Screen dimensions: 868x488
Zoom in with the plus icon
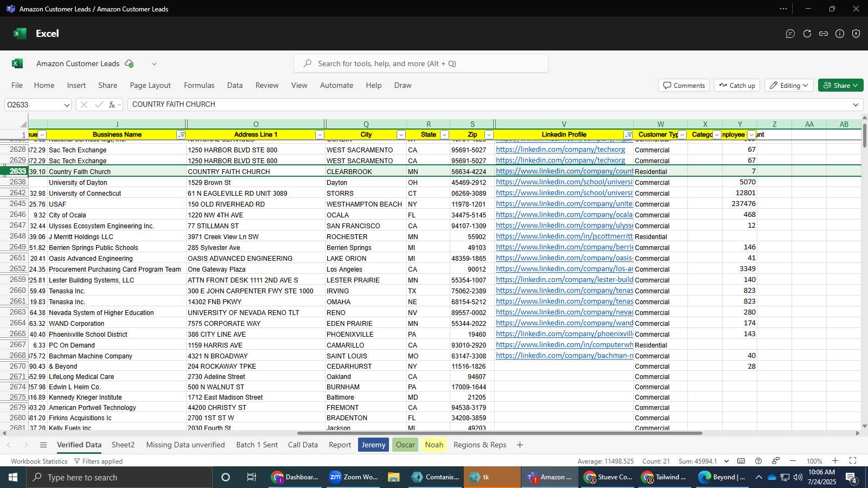coord(835,461)
